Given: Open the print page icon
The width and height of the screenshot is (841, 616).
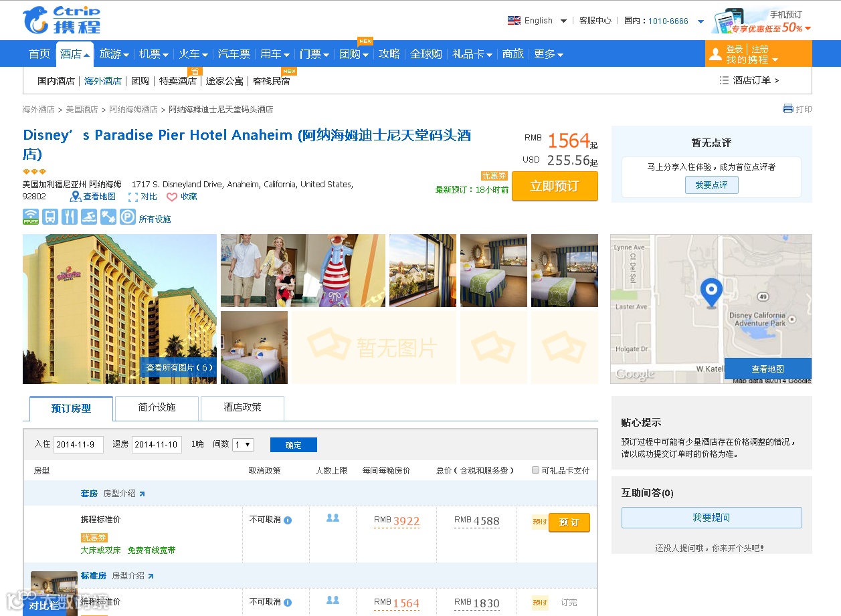Looking at the screenshot, I should [x=788, y=109].
